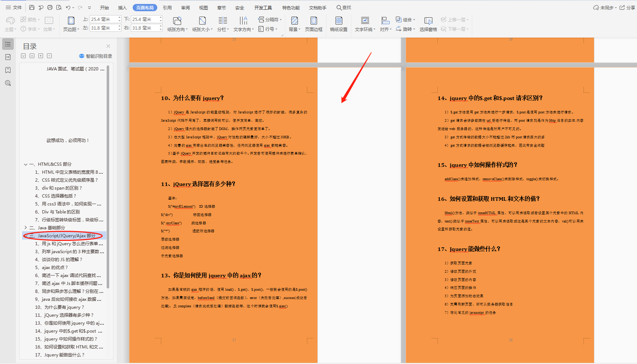Image resolution: width=637 pixels, height=364 pixels.
Task: Go to outline item 5、ajax 的优点？
Action: tap(51, 268)
